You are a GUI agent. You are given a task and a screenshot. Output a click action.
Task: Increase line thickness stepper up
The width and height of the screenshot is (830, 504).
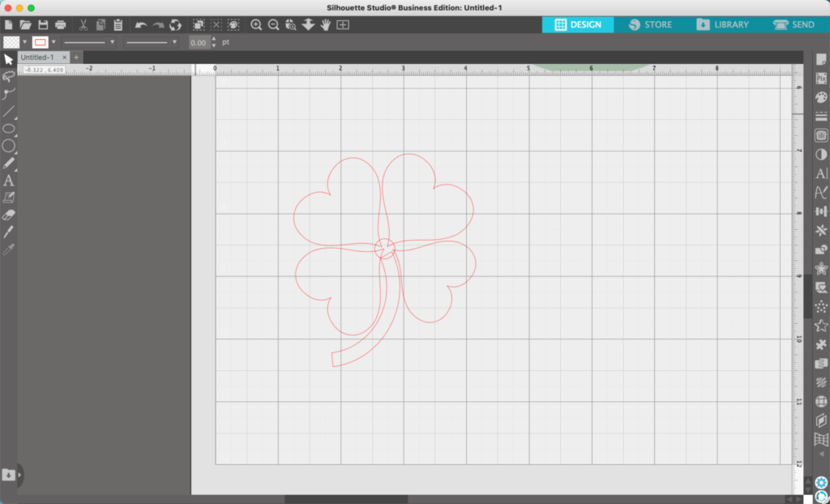(214, 39)
